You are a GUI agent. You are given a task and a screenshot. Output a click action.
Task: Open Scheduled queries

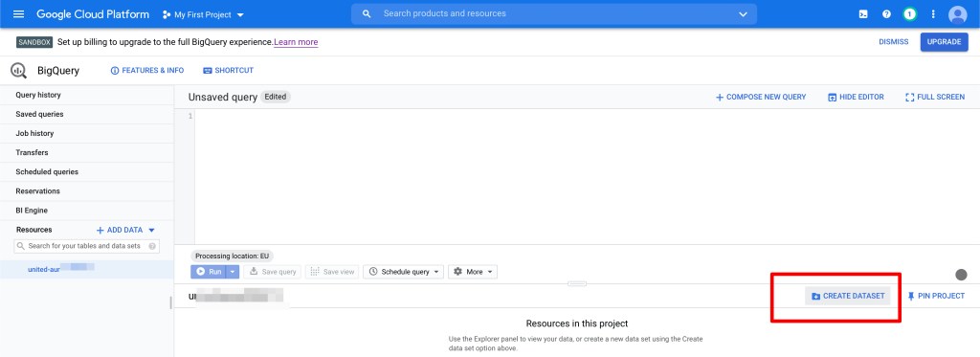pyautogui.click(x=87, y=172)
